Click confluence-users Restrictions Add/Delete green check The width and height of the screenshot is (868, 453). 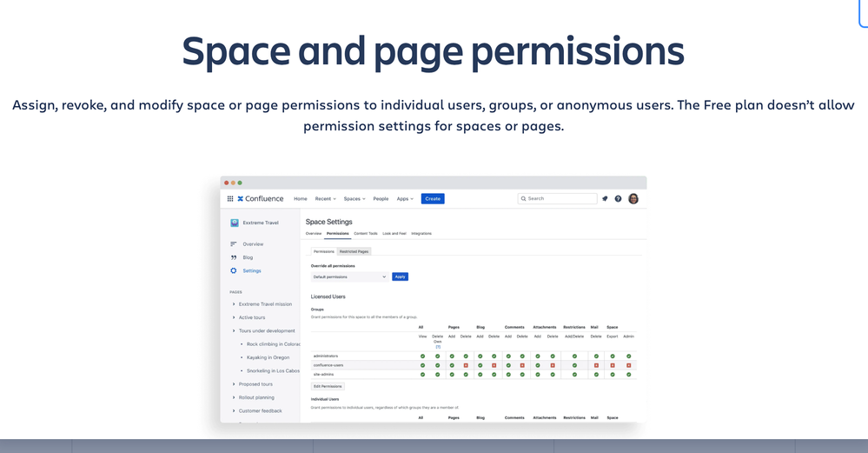tap(574, 365)
